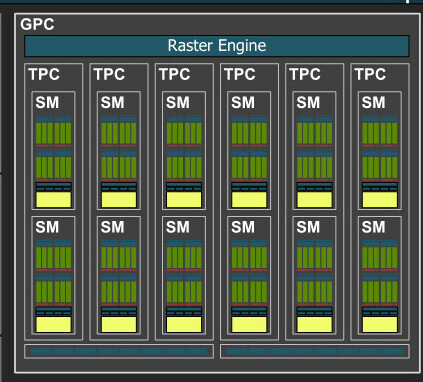Click the fifth TPC label from left
Viewport: 423px width, 382px height.
[x=305, y=74]
